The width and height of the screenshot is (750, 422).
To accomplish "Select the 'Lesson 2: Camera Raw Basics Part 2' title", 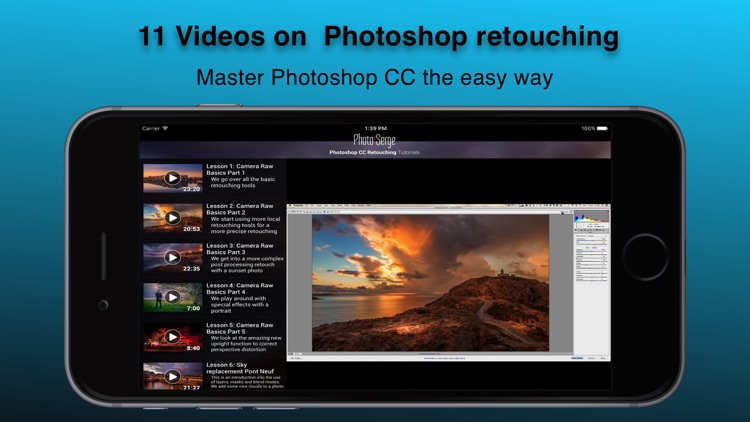I will (x=240, y=209).
